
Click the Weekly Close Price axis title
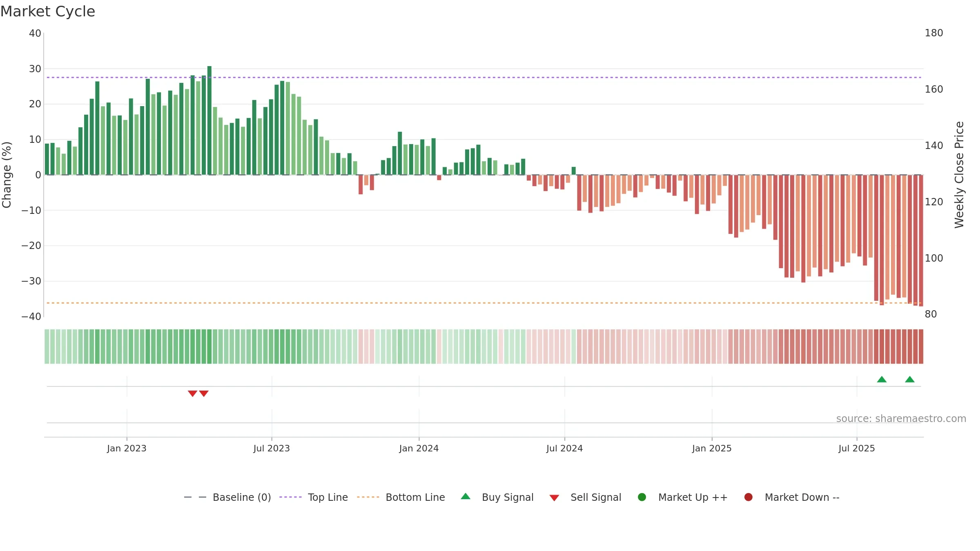point(959,175)
